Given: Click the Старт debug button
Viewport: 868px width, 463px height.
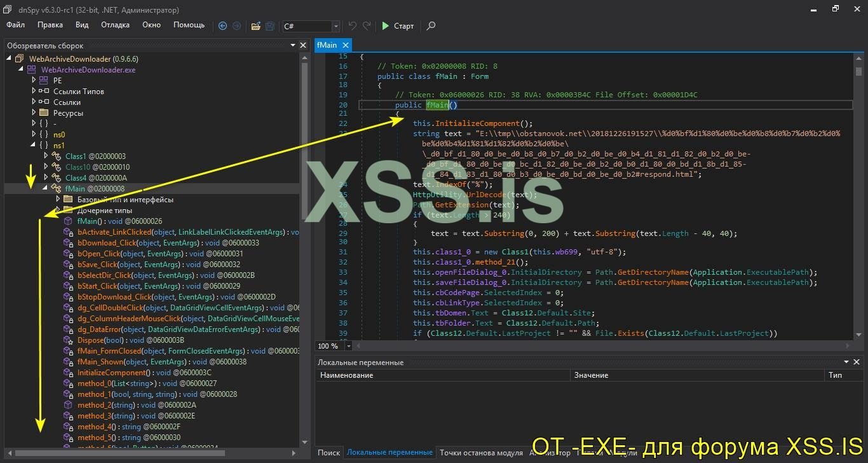Looking at the screenshot, I should pyautogui.click(x=398, y=26).
